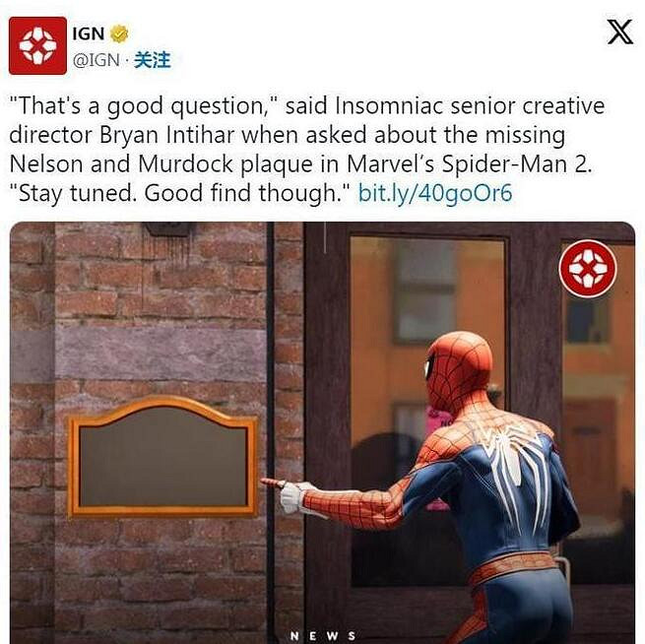Follow IGN via the 关注 link

pos(153,60)
